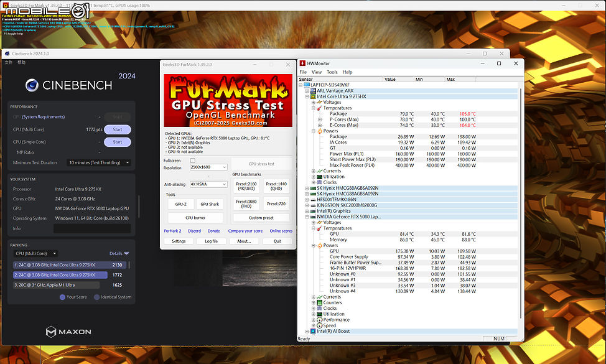
Task: Click the Quit button in FurMark
Action: [277, 241]
